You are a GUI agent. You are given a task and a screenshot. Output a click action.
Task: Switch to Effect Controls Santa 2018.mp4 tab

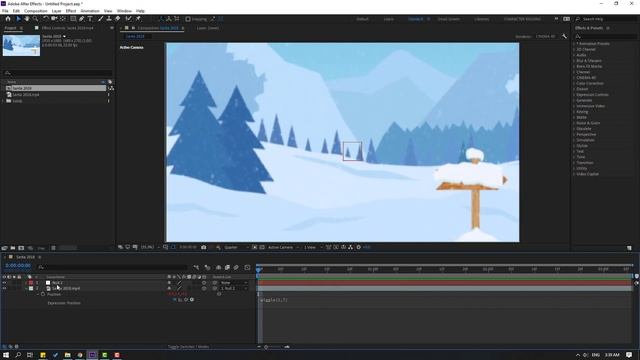tap(67, 28)
